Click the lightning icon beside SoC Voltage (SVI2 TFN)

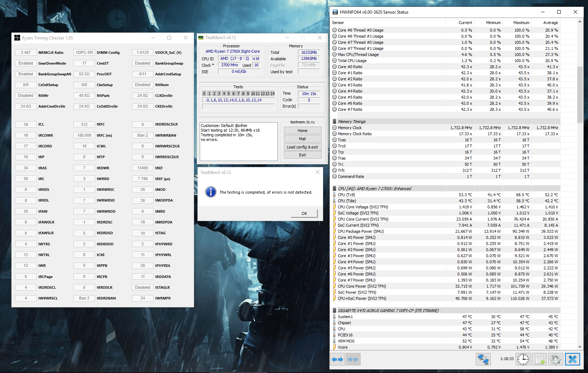click(x=335, y=213)
